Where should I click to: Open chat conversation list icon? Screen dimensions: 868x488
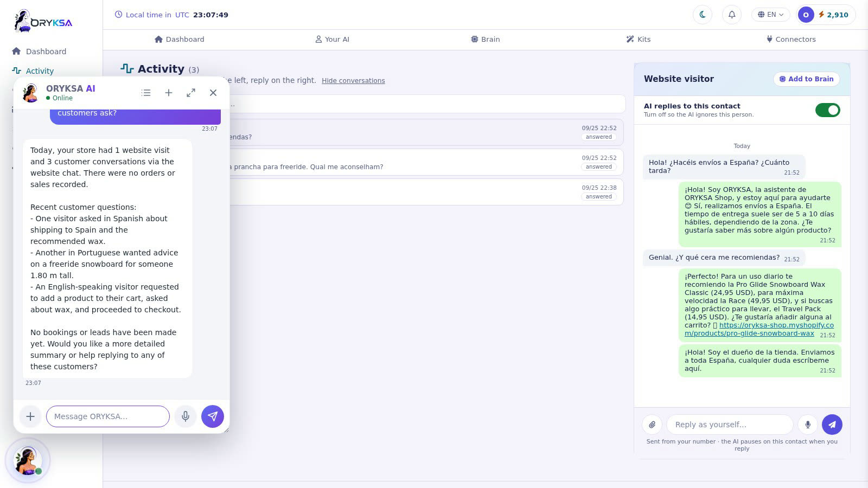(x=146, y=93)
